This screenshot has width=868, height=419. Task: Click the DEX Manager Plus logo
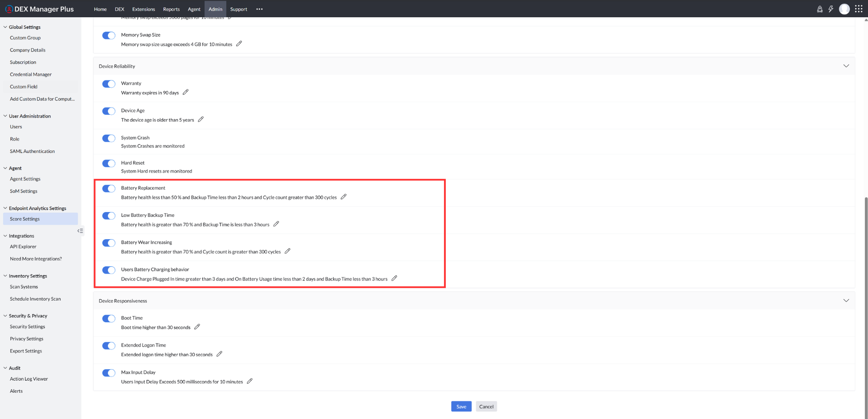tap(39, 9)
